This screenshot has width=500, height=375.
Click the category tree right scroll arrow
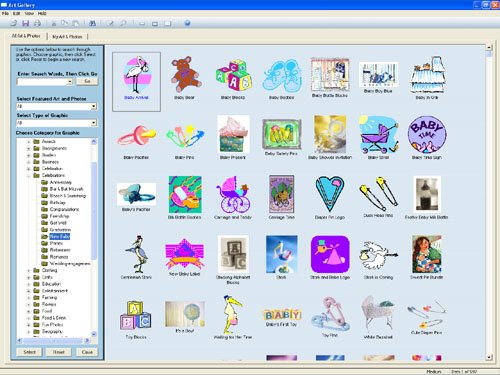(x=87, y=340)
